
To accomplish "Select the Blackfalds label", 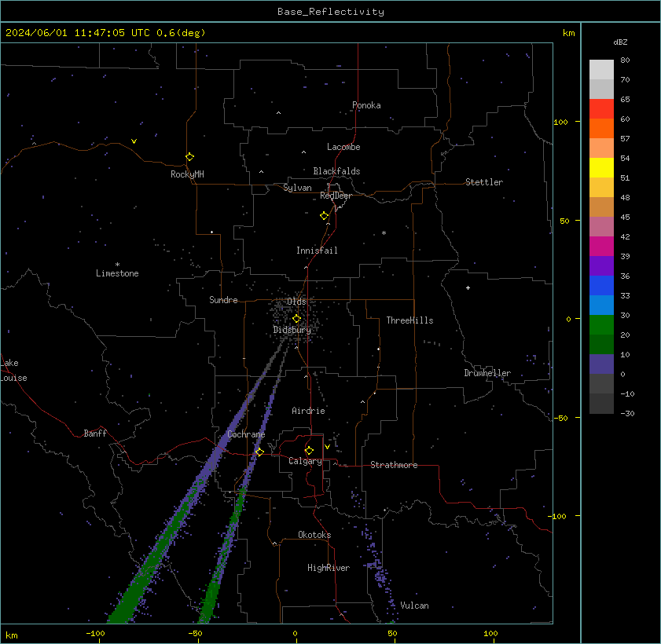I will 336,171.
